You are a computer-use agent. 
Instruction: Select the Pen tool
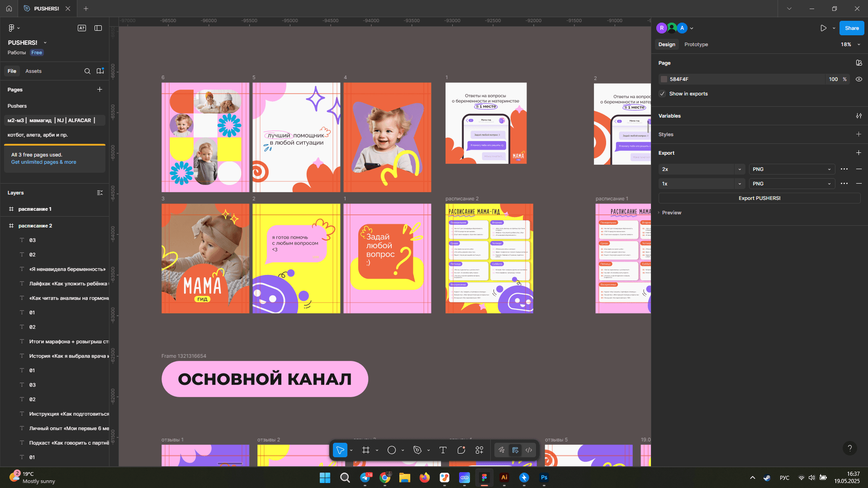click(417, 450)
